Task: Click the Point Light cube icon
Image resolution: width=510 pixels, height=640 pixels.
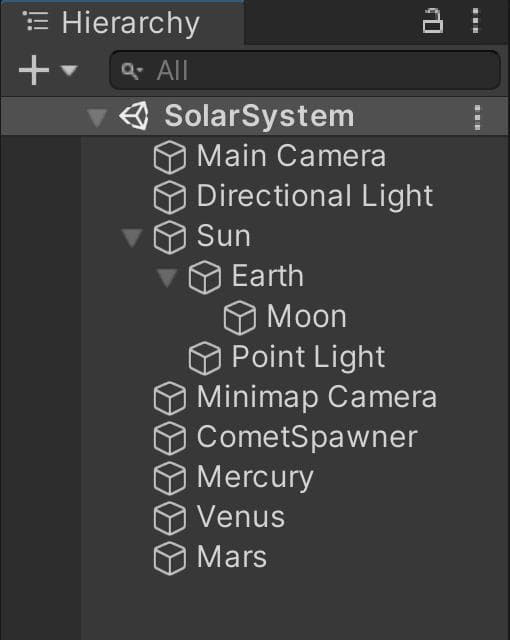Action: click(x=205, y=358)
